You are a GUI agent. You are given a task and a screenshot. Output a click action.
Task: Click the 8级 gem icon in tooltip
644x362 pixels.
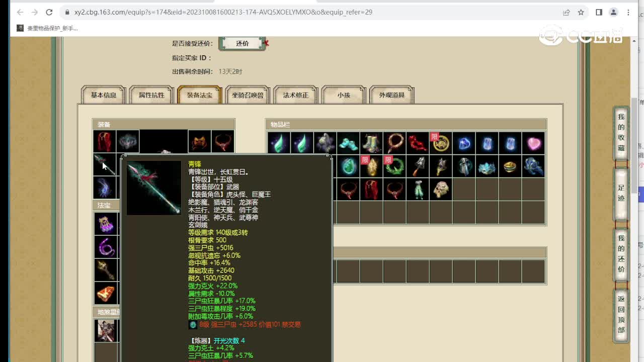193,325
